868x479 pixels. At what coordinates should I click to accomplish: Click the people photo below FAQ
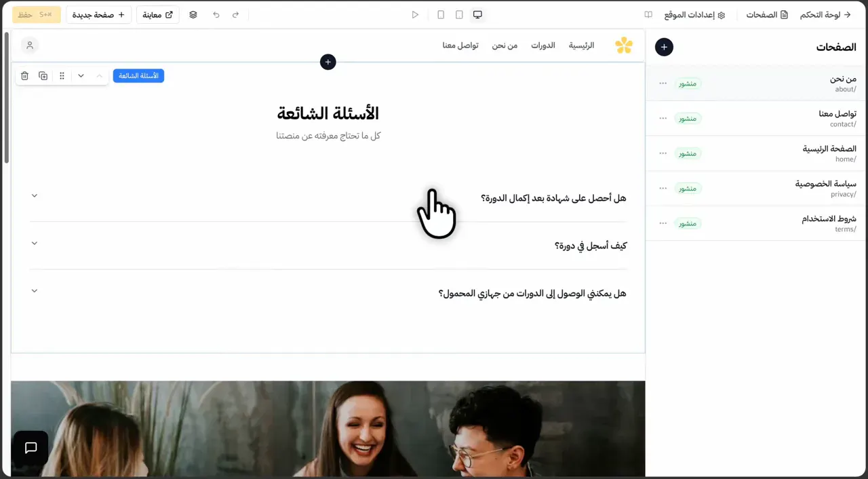tap(328, 428)
